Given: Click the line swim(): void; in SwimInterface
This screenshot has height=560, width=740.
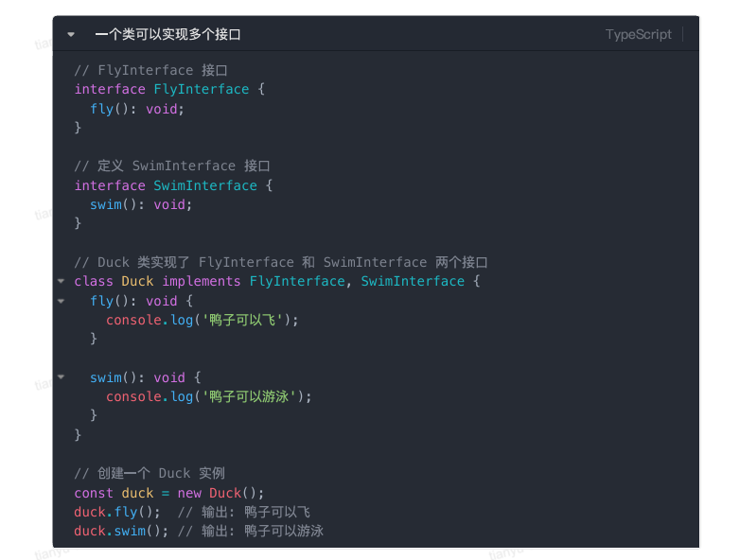Looking at the screenshot, I should tap(141, 204).
